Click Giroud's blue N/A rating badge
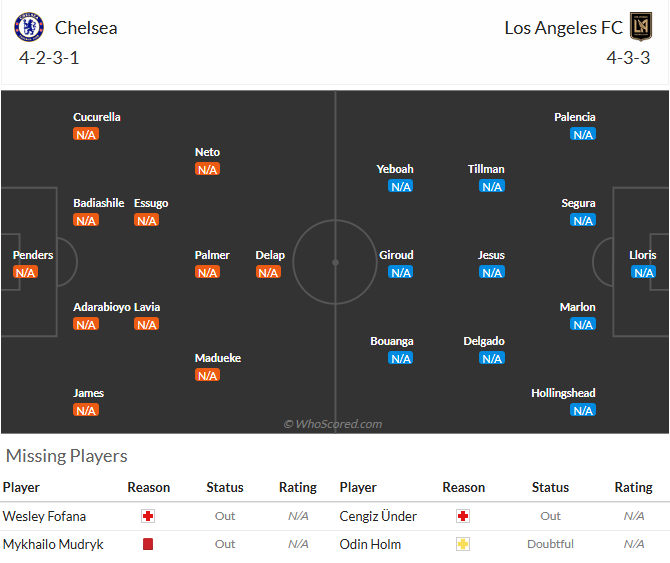The width and height of the screenshot is (670, 563). 401,272
